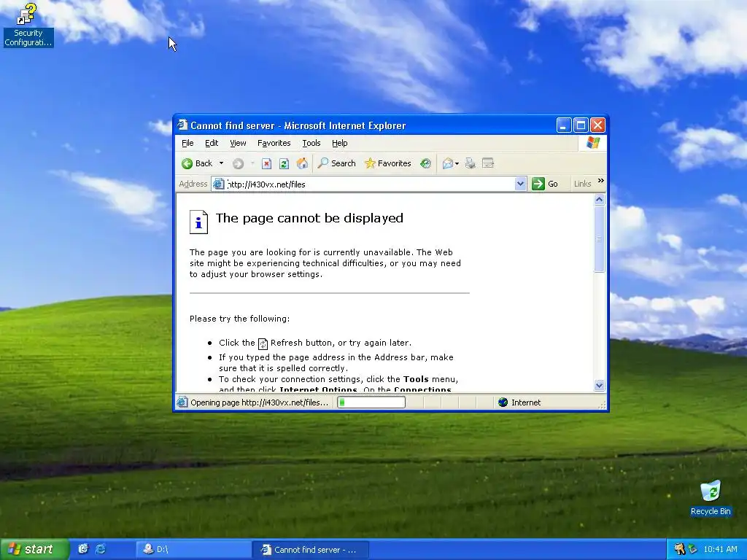Open the View menu

238,143
